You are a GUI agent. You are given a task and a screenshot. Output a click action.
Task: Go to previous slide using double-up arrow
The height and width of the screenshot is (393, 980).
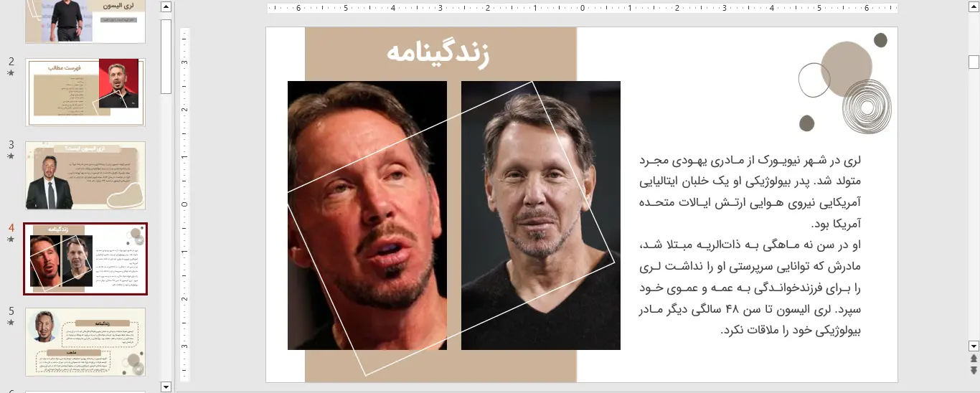[x=974, y=358]
